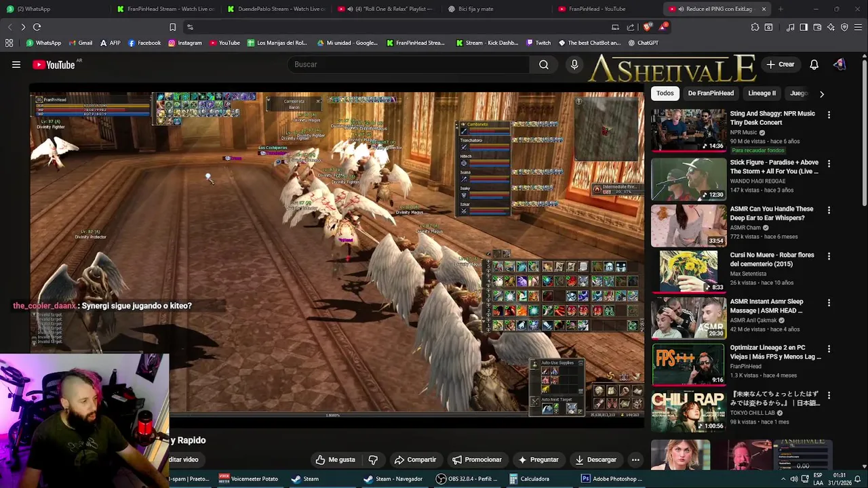The width and height of the screenshot is (868, 488).
Task: Open YouTube notifications bell
Action: click(x=814, y=64)
